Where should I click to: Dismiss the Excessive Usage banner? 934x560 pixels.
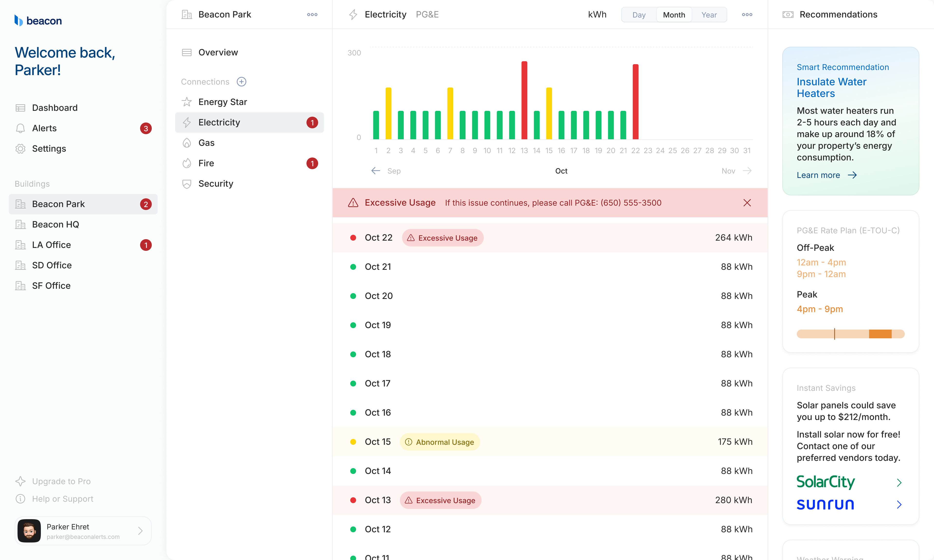747,203
